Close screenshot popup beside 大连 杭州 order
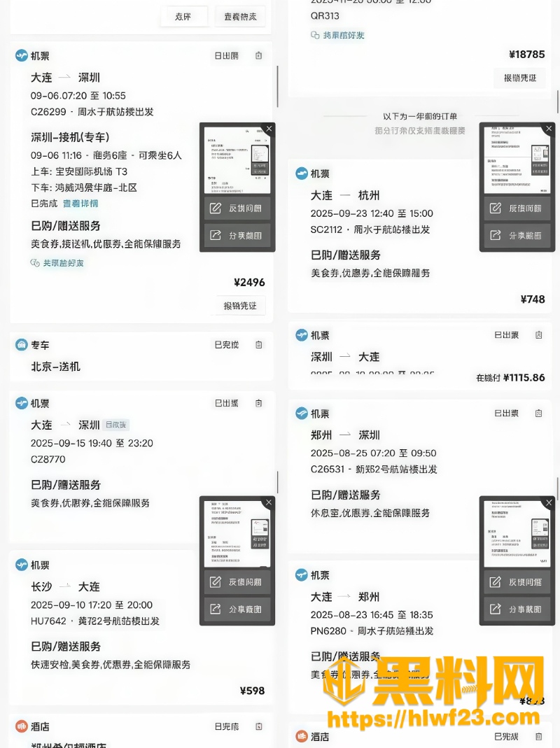Image resolution: width=560 pixels, height=748 pixels. [x=549, y=128]
